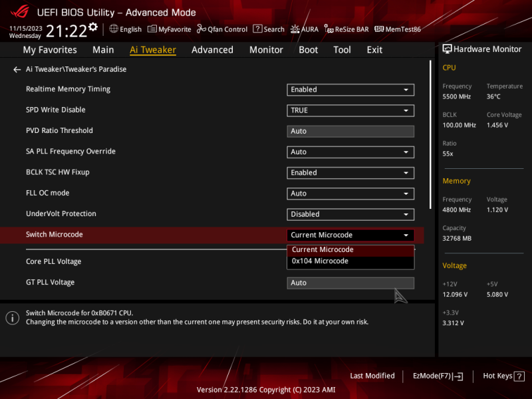Open SA PLL Frequency Override dropdown
This screenshot has width=532, height=399.
point(350,152)
